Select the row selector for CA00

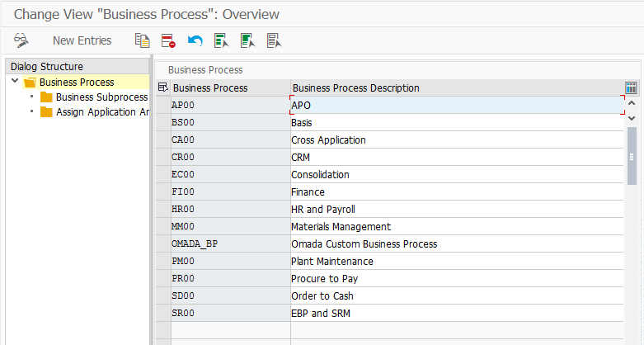point(163,139)
